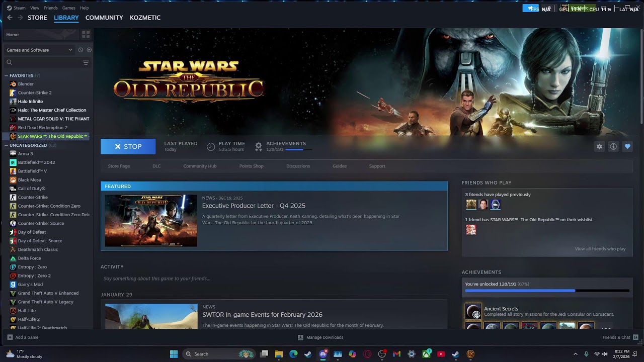Toggle ready-to-play filter play icon
Viewport: 644px width, 362px height.
tap(89, 50)
